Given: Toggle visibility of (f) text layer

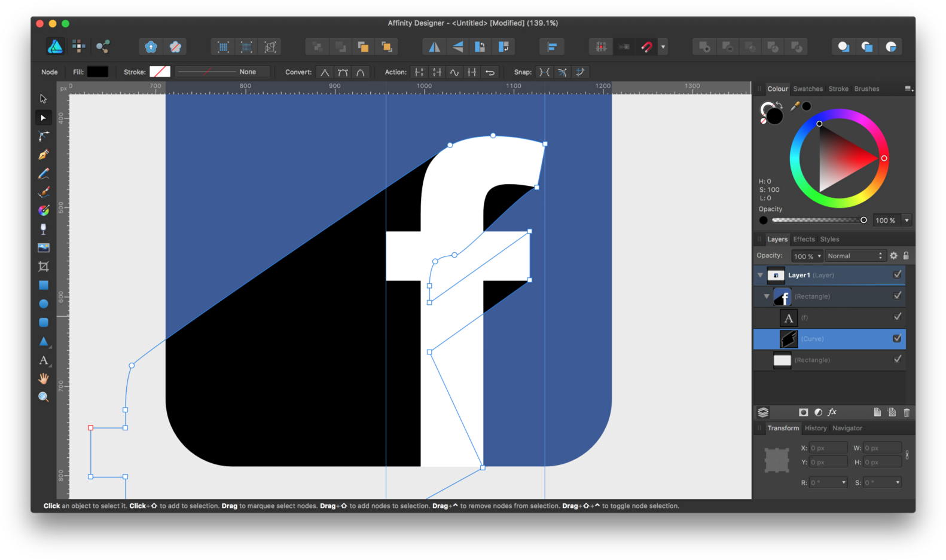Looking at the screenshot, I should tap(897, 317).
